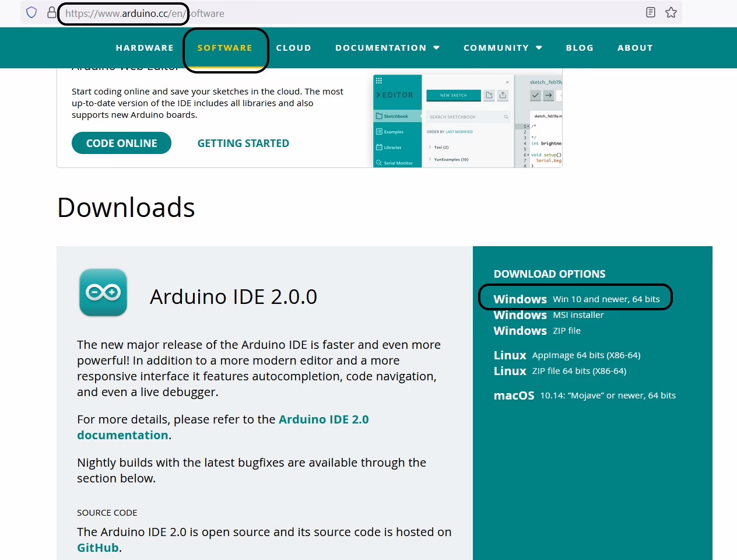This screenshot has width=737, height=560.
Task: Expand the Community dropdown menu
Action: [x=503, y=48]
